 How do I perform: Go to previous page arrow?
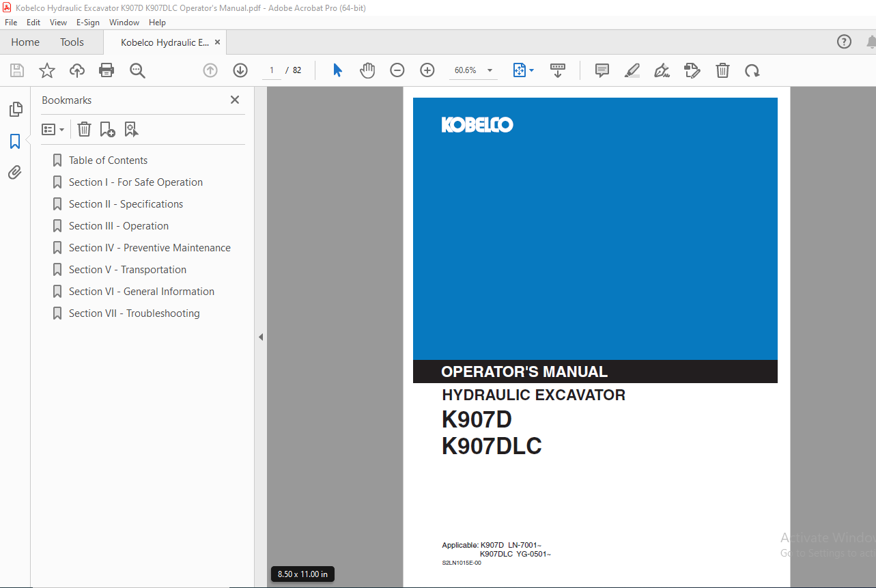[x=210, y=70]
